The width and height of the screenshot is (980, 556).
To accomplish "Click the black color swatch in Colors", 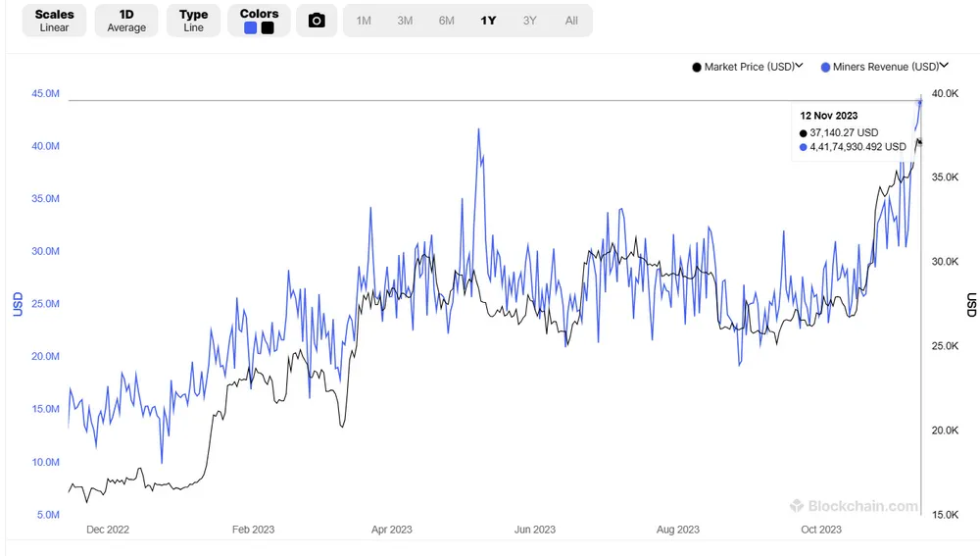I will tap(268, 28).
